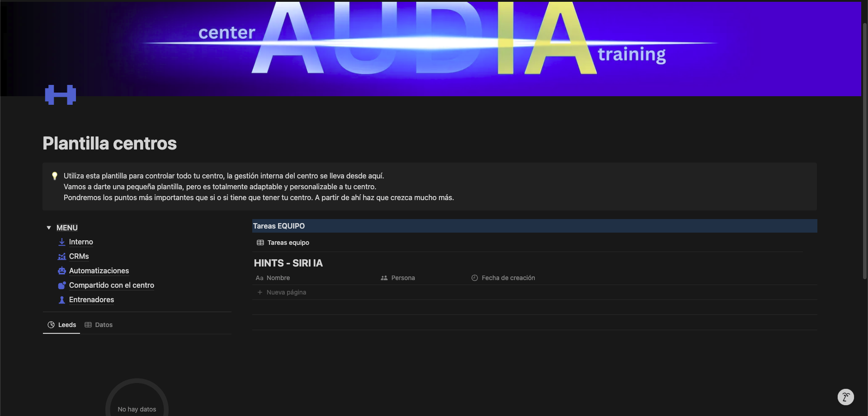Click the Nombre column header
The height and width of the screenshot is (416, 868).
(x=278, y=278)
